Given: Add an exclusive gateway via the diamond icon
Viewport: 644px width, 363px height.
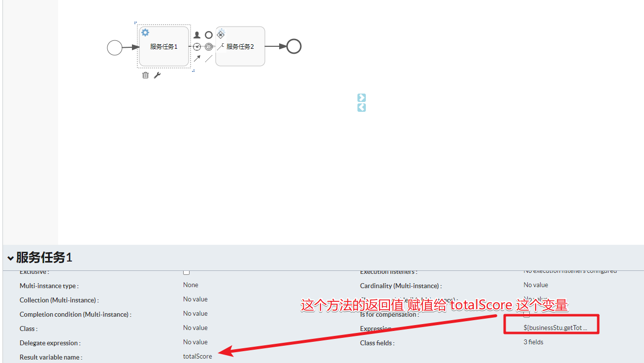Looking at the screenshot, I should 221,34.
